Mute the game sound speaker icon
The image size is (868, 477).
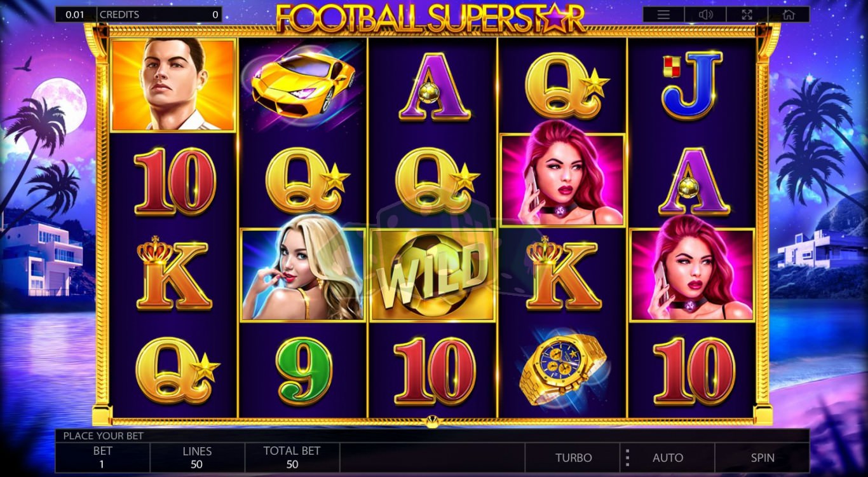[x=705, y=15]
